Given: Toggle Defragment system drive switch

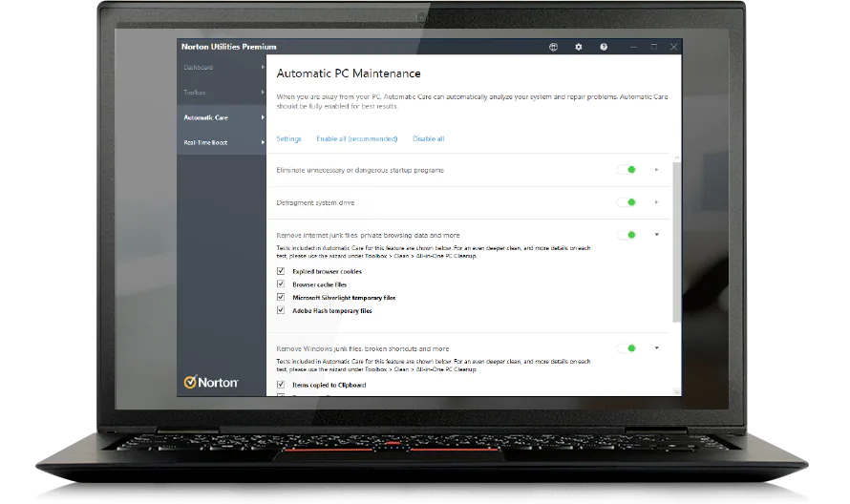Looking at the screenshot, I should point(627,202).
